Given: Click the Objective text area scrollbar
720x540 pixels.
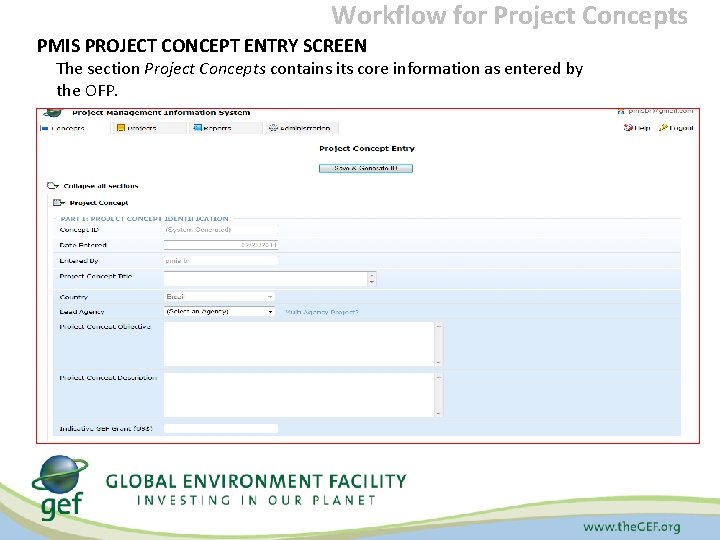Looking at the screenshot, I should [x=439, y=344].
